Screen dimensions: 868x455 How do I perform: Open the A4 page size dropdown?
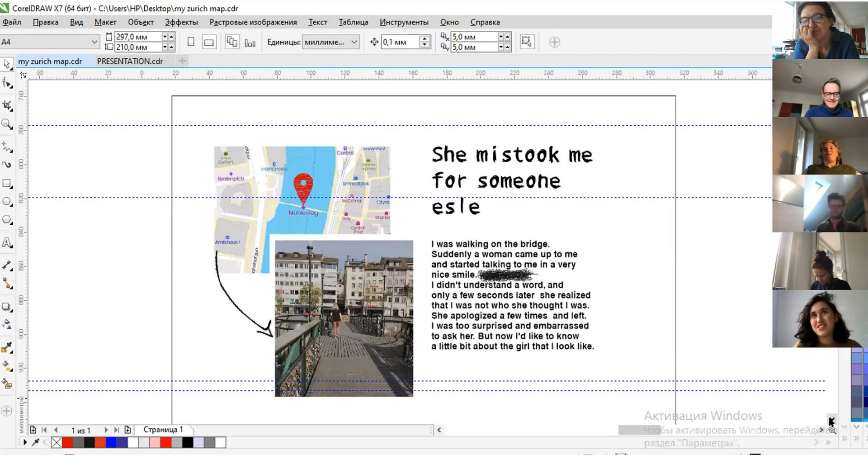[x=94, y=42]
